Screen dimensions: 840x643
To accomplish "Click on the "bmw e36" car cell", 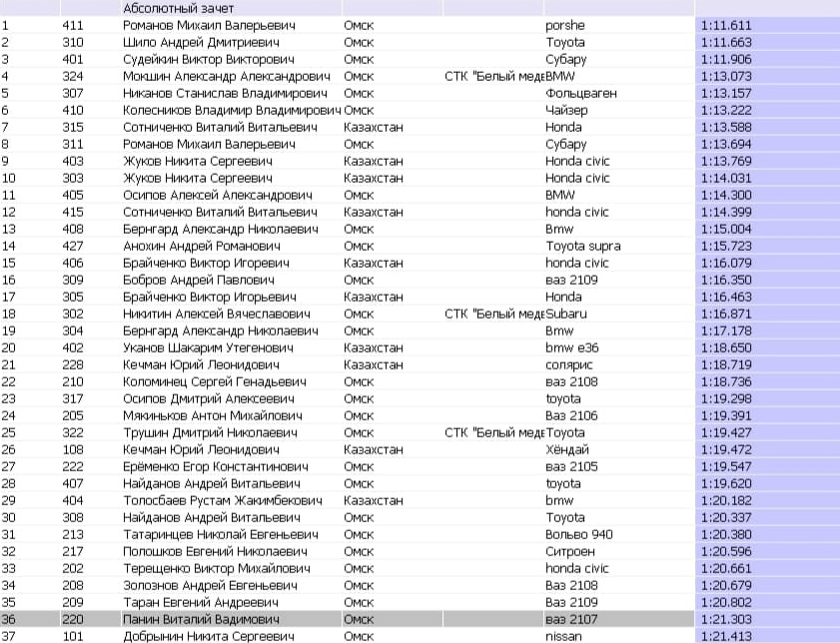I will click(x=571, y=348).
